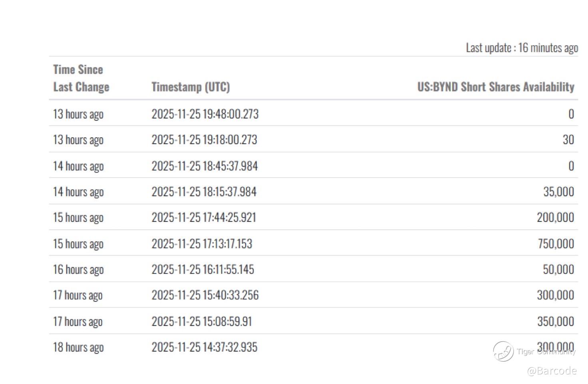Click the Tiger Community watermark text
Viewport: 588px width, 384px height.
[x=546, y=351]
